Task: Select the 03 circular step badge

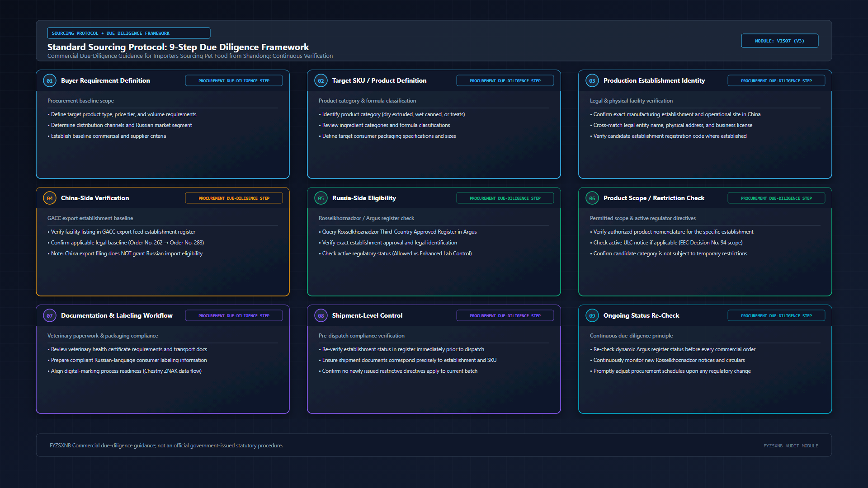Action: [592, 81]
